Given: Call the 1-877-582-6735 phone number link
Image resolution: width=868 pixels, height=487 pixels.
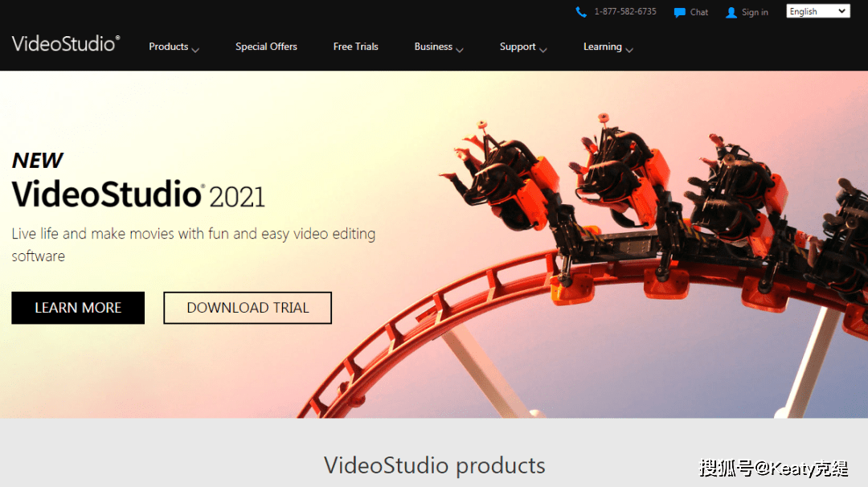Looking at the screenshot, I should [625, 11].
